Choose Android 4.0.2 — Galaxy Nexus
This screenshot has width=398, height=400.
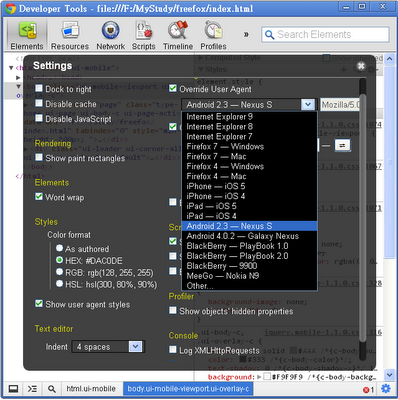coord(249,236)
